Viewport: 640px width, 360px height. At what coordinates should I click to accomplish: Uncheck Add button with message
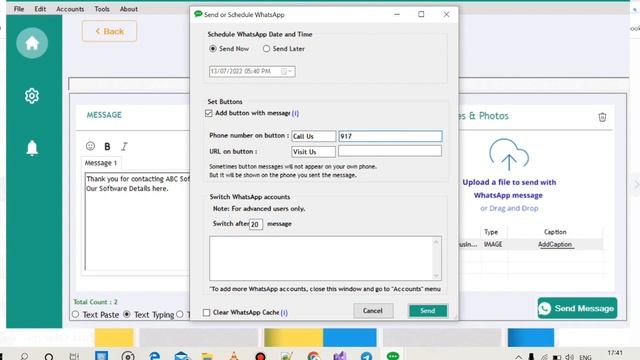tap(209, 113)
